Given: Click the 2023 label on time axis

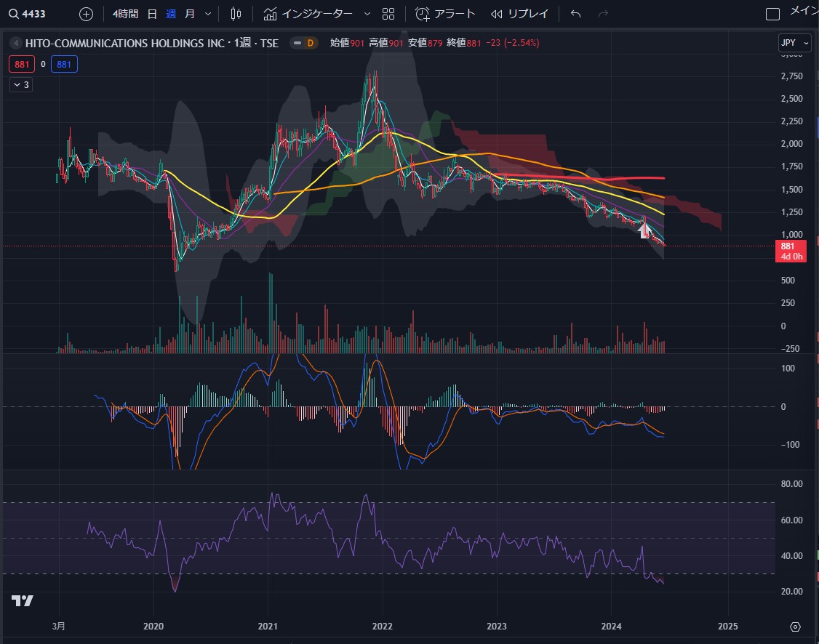Looking at the screenshot, I should [x=497, y=627].
